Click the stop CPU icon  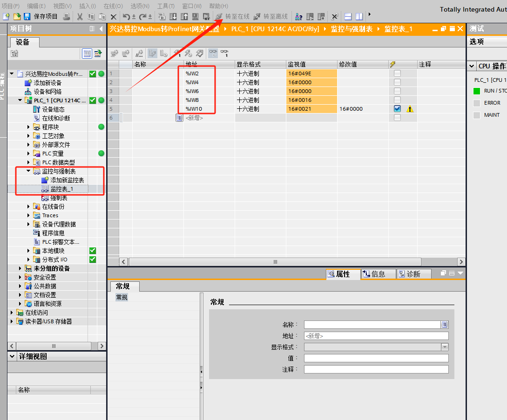coord(321,16)
